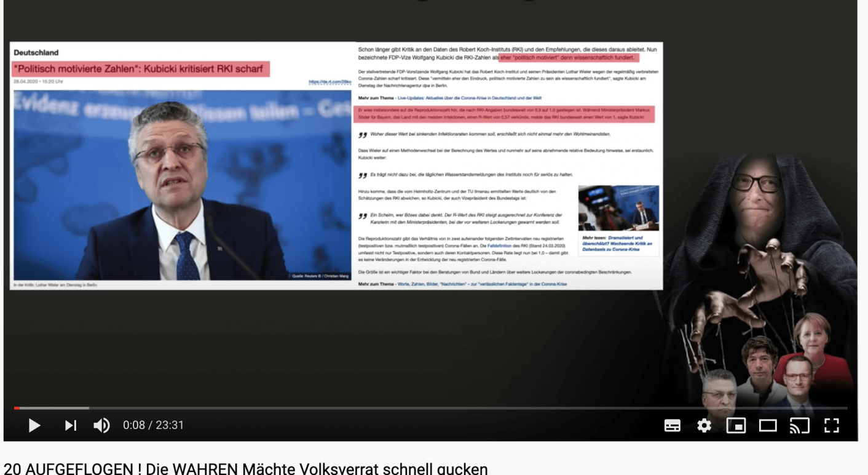
Task: Mute the video with the speaker icon
Action: click(x=101, y=425)
